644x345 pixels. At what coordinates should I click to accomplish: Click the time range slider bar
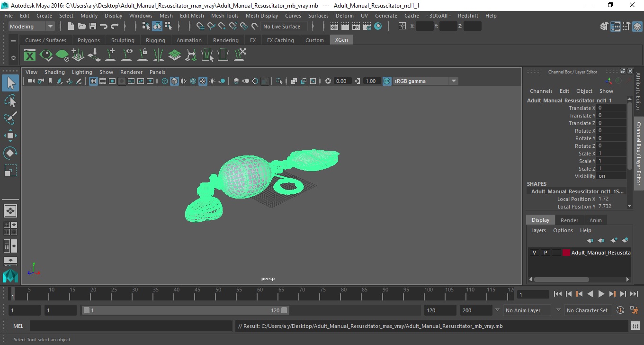[185, 310]
